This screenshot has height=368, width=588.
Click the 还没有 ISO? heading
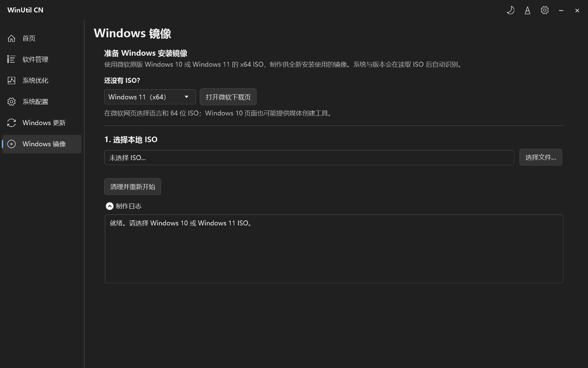tap(122, 80)
